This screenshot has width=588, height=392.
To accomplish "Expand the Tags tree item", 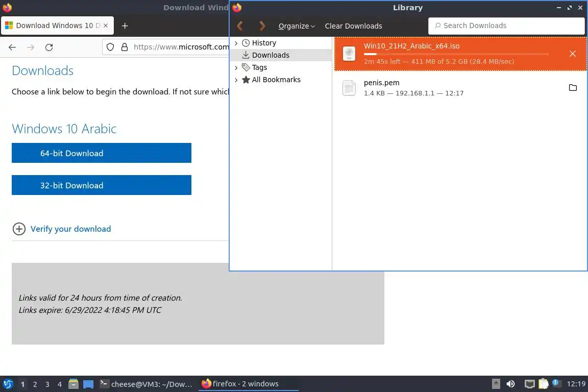I will 236,67.
